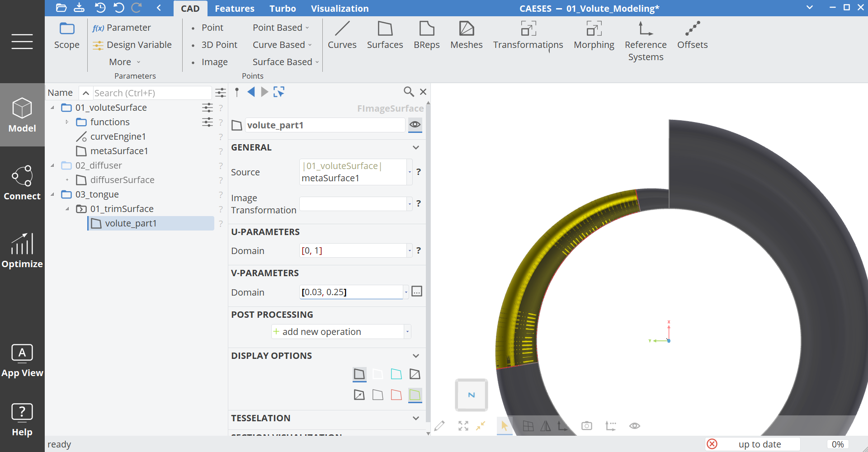Open the Morphing tool group
The width and height of the screenshot is (868, 452).
point(594,35)
